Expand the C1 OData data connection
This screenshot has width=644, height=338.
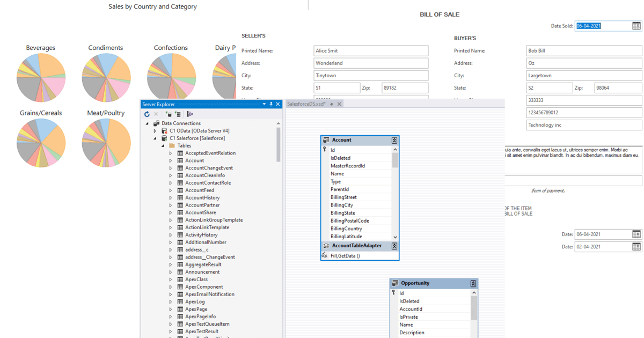coord(155,130)
